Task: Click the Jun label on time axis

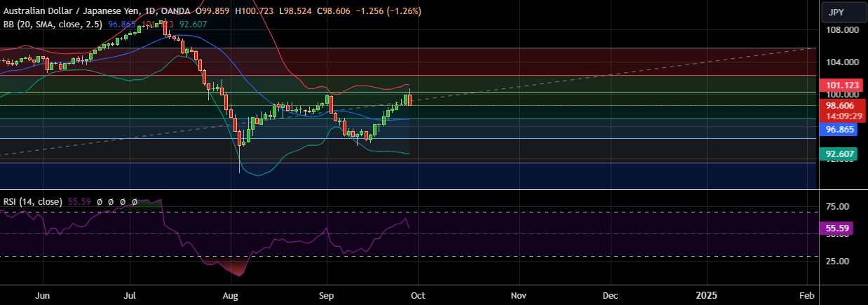Action: (43, 297)
